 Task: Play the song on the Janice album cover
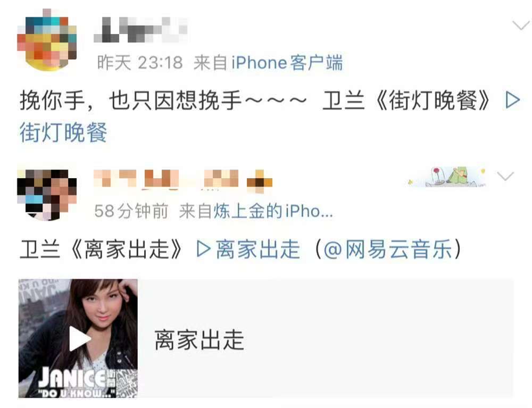[79, 338]
